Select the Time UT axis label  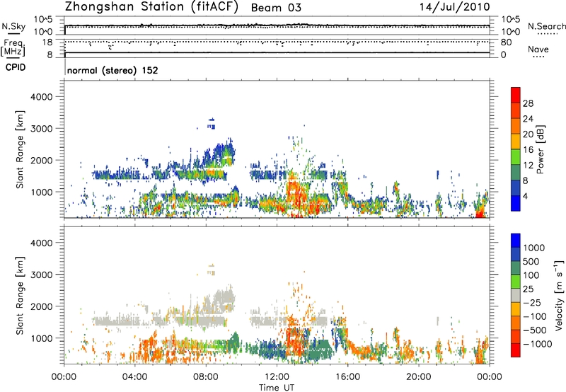click(x=277, y=388)
